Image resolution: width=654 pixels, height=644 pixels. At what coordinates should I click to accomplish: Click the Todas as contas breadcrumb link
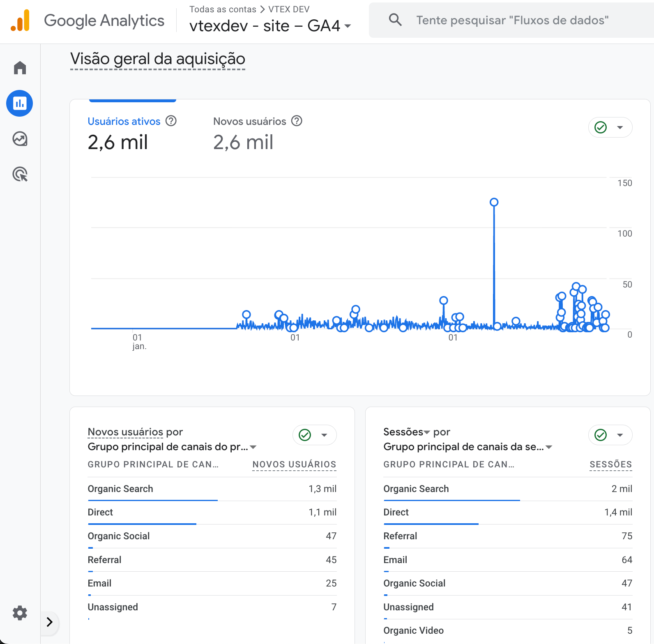pos(223,9)
